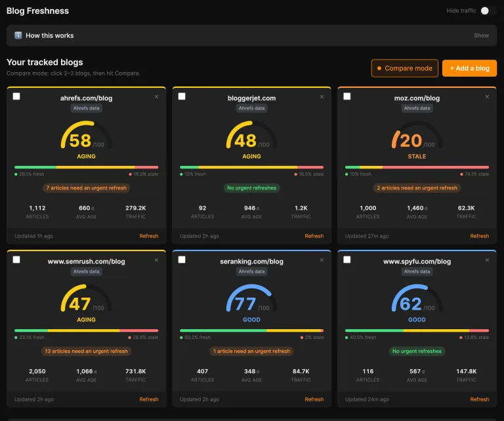Remove ahrefs.com/blog card with X icon
This screenshot has width=504, height=421.
point(156,96)
